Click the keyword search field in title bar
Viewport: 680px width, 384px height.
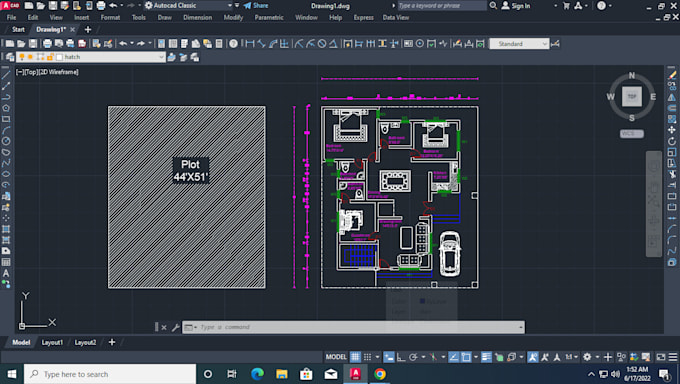pos(441,6)
